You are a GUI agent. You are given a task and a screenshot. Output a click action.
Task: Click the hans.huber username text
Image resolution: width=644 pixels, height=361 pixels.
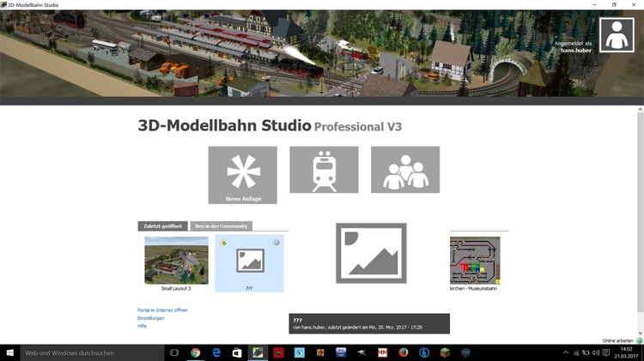tap(576, 51)
